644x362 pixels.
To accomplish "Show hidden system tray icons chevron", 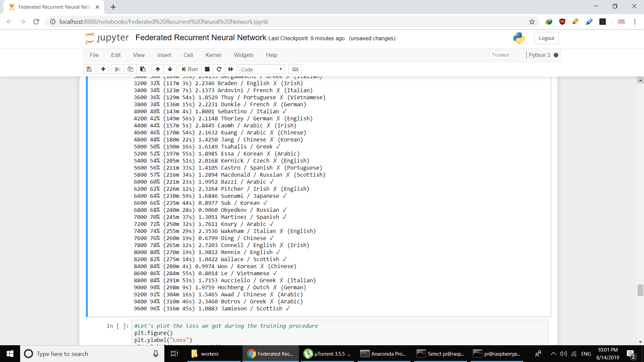I will pyautogui.click(x=553, y=354).
